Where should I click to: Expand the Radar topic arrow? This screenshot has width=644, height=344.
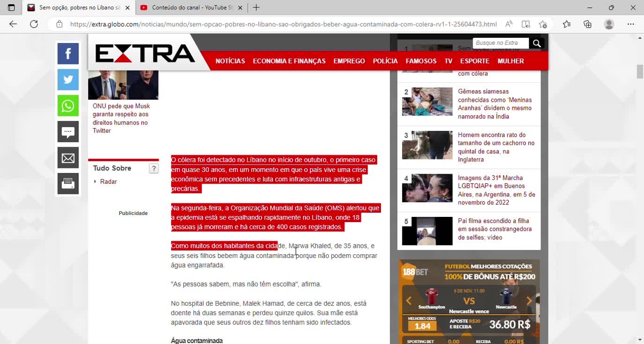coord(95,181)
